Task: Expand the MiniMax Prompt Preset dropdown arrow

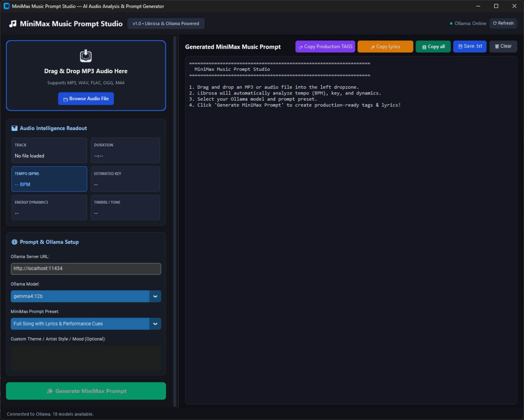Action: (155, 323)
